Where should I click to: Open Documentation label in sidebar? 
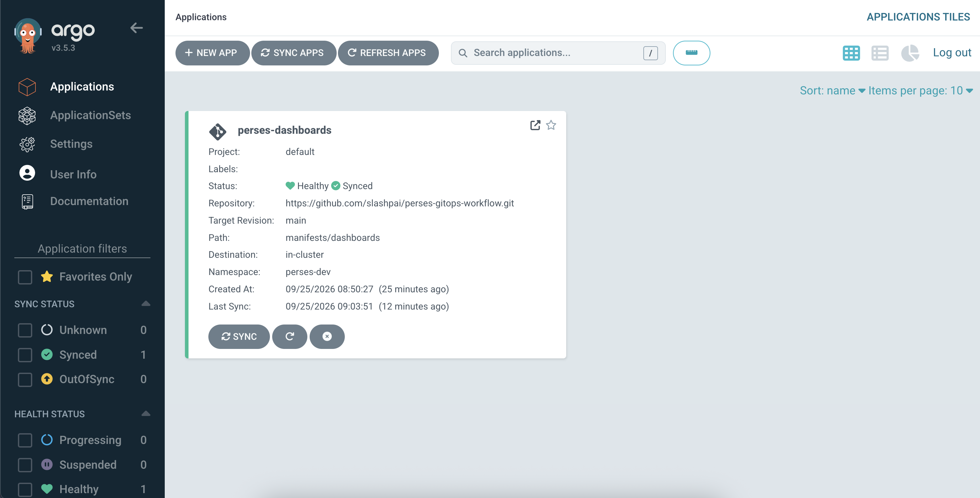click(x=90, y=201)
